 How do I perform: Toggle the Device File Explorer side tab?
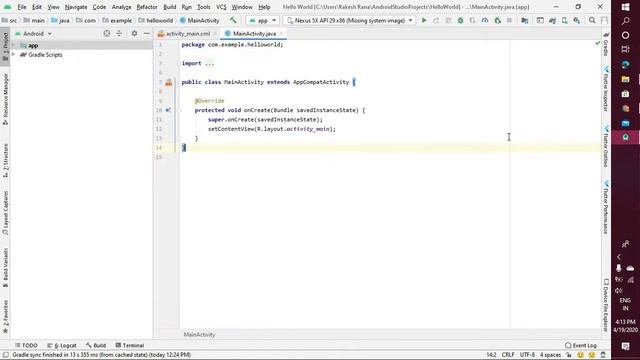coord(606,305)
